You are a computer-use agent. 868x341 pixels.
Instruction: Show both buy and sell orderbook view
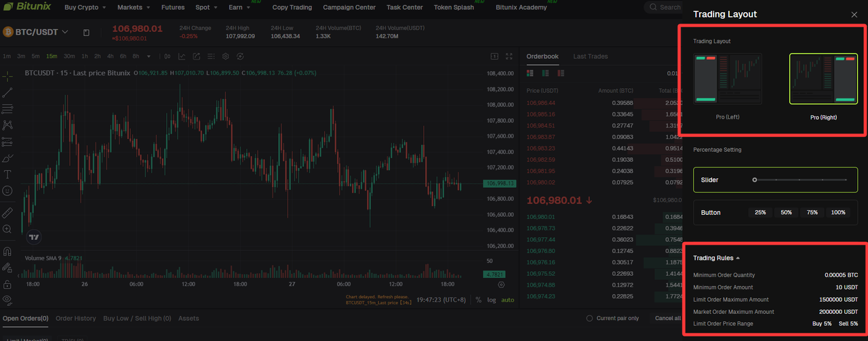(530, 73)
